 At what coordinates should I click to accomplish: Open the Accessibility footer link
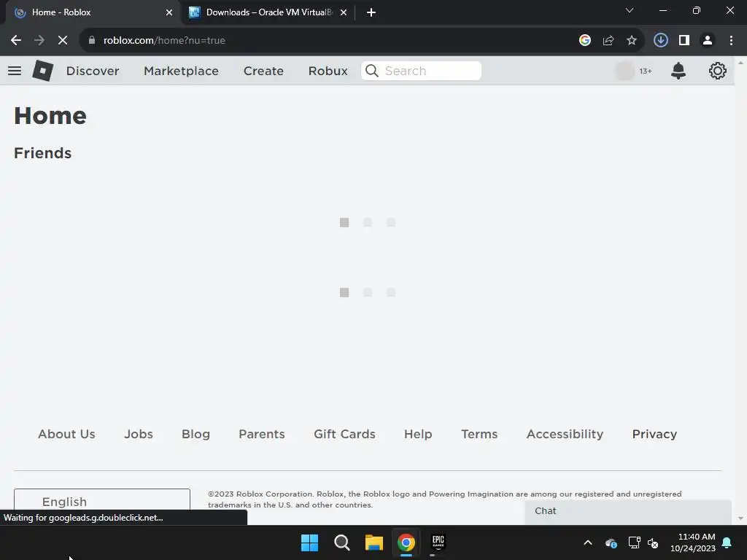(565, 434)
